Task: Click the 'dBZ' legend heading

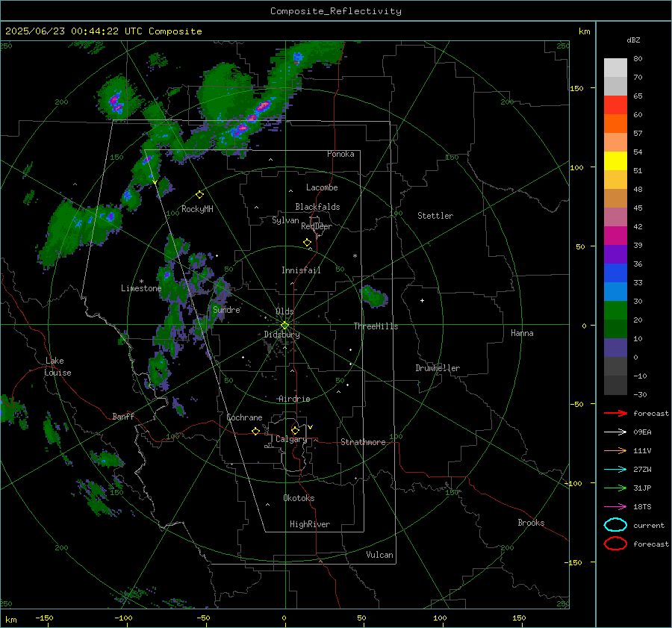Action: 633,40
